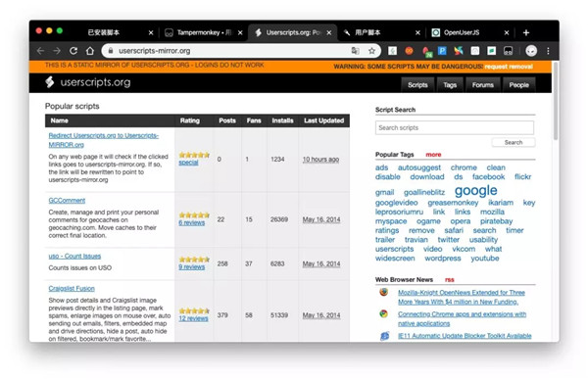Viewport: 588px width, 380px height.
Task: Click the large google tag
Action: click(x=475, y=190)
